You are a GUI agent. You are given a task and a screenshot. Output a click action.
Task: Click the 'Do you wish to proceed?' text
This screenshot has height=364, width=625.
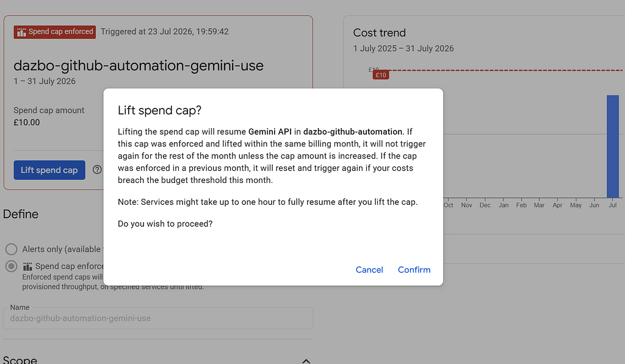(x=165, y=224)
